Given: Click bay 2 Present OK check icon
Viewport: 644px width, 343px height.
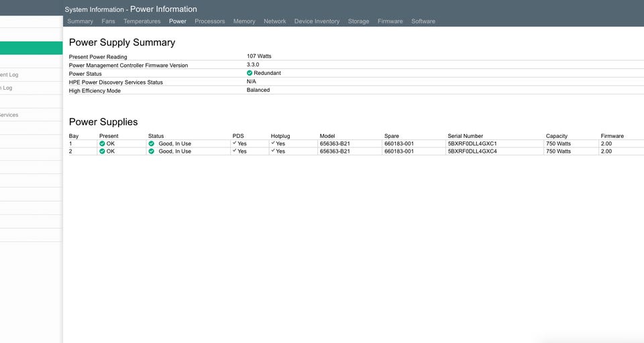Looking at the screenshot, I should (102, 151).
